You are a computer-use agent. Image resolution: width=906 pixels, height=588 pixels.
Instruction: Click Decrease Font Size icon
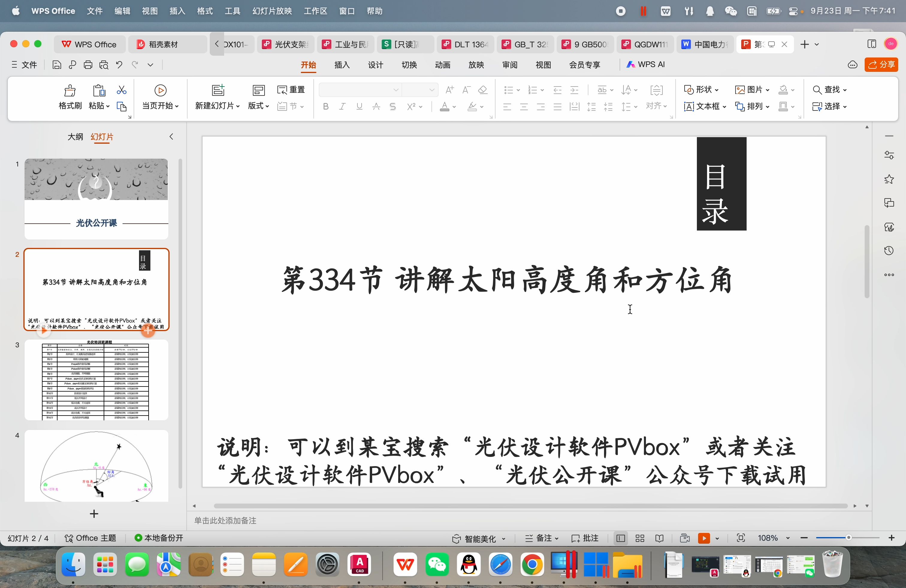(466, 90)
